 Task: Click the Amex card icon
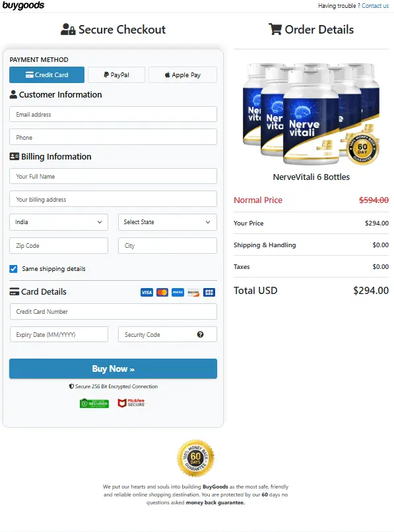click(178, 292)
